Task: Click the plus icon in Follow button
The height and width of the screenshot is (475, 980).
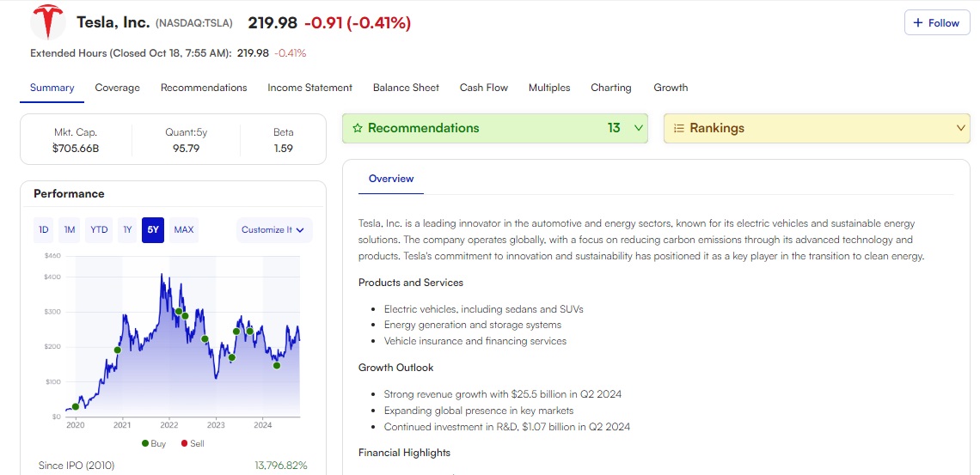Action: click(x=917, y=23)
